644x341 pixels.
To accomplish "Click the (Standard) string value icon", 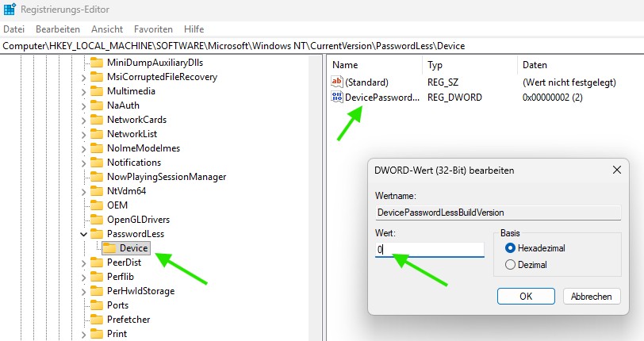I will [x=337, y=82].
